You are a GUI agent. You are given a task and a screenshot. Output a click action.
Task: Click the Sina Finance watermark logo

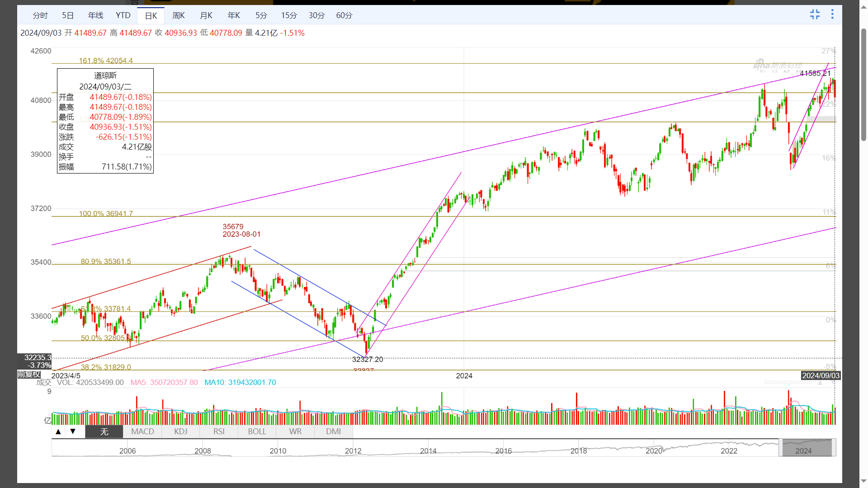tap(778, 66)
